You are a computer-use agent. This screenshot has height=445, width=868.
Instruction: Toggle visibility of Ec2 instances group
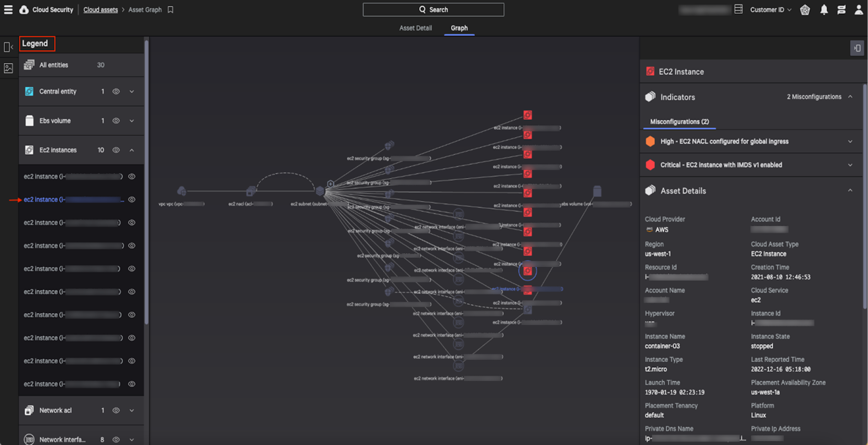[116, 150]
